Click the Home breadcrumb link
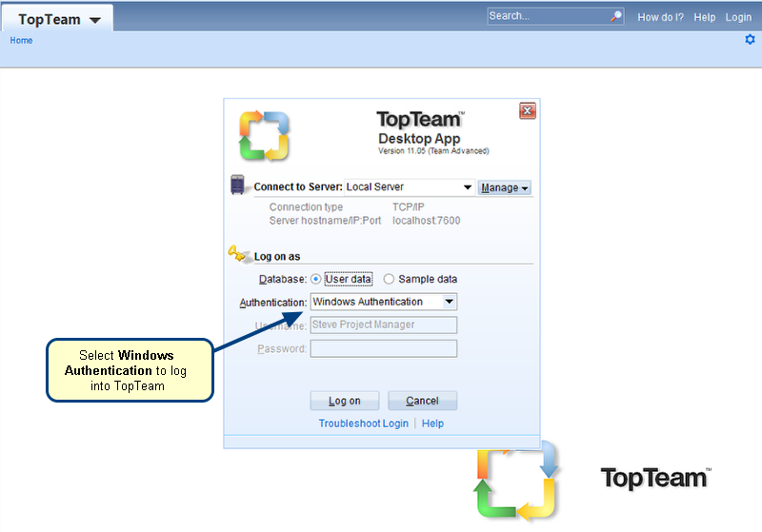 point(21,41)
